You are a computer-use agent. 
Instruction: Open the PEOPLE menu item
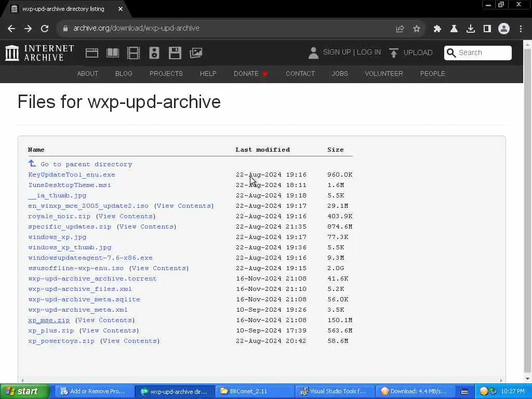coord(433,74)
